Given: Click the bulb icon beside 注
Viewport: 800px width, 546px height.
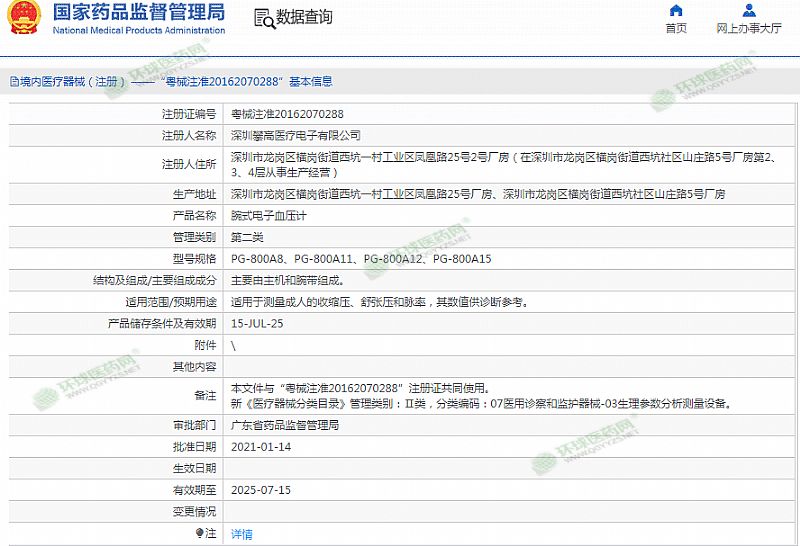Looking at the screenshot, I should pyautogui.click(x=200, y=534).
